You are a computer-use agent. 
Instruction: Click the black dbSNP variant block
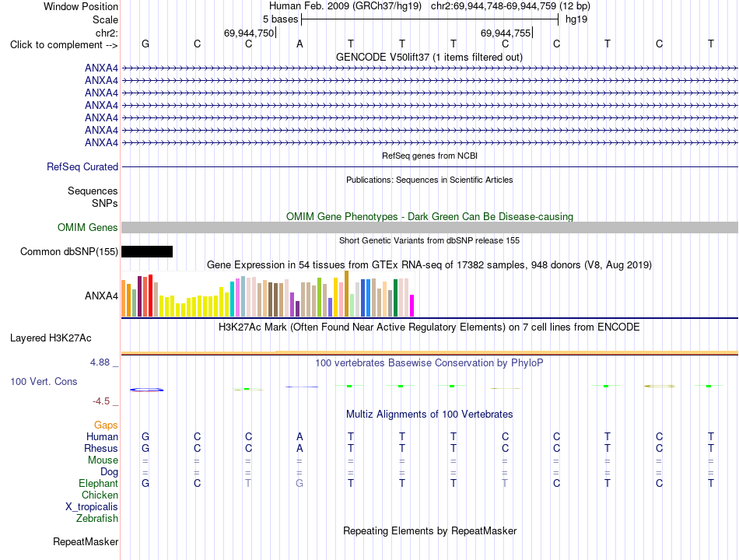147,252
